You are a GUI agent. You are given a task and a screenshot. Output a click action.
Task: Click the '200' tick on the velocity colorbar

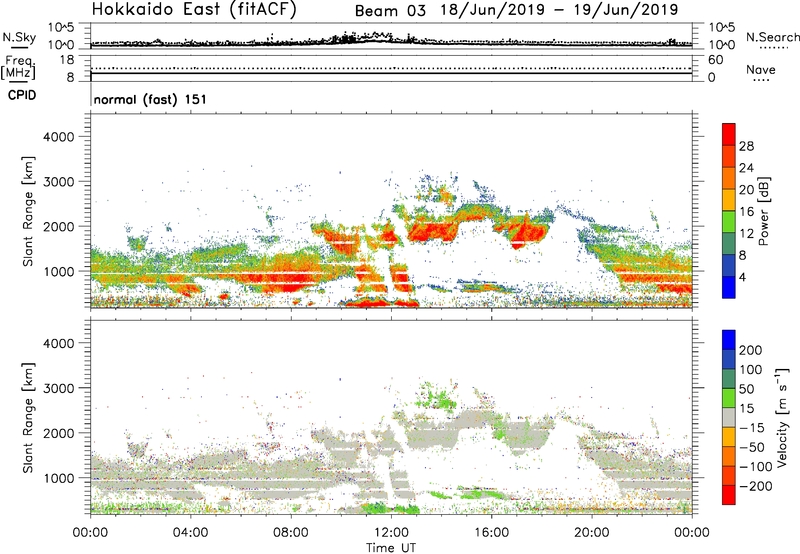[x=751, y=350]
